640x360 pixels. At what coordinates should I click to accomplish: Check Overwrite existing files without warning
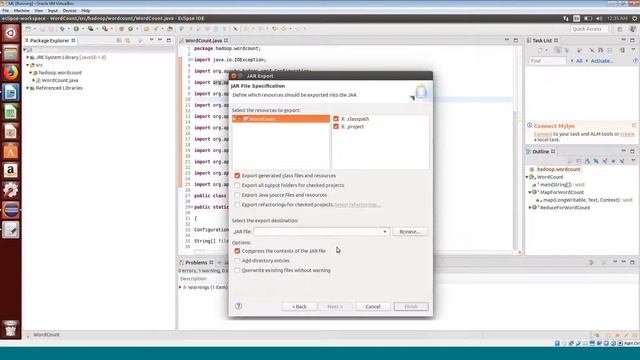[x=237, y=270]
